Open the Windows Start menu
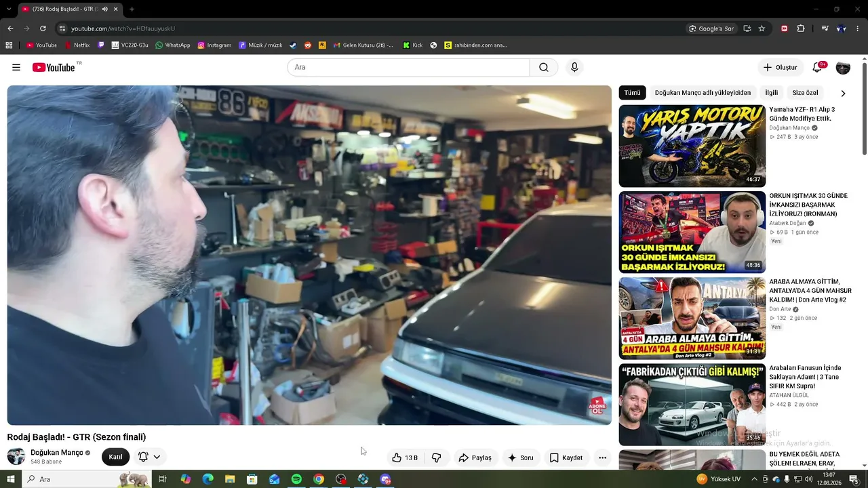868x488 pixels. (x=10, y=479)
